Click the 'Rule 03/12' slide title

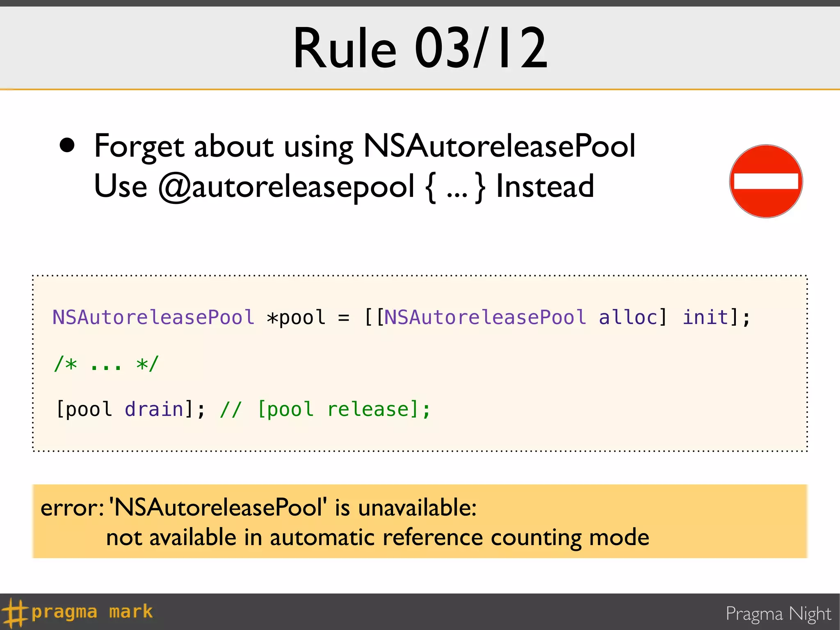[x=420, y=48]
